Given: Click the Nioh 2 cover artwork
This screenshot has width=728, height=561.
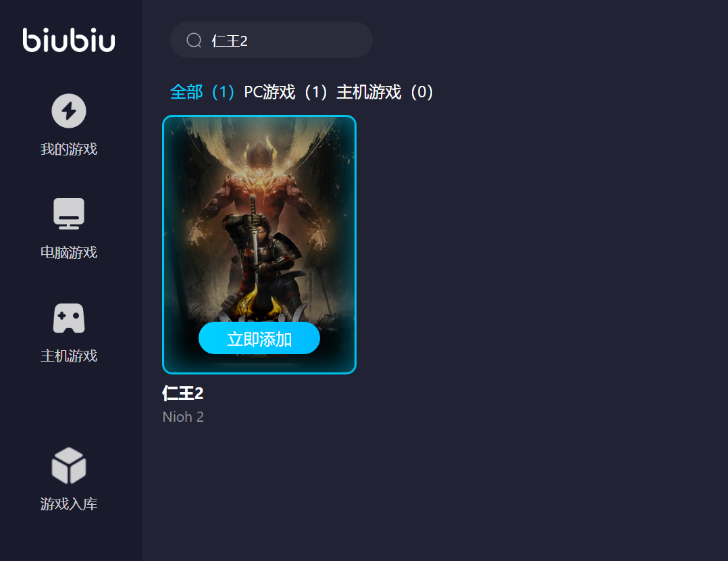Looking at the screenshot, I should pyautogui.click(x=259, y=245).
